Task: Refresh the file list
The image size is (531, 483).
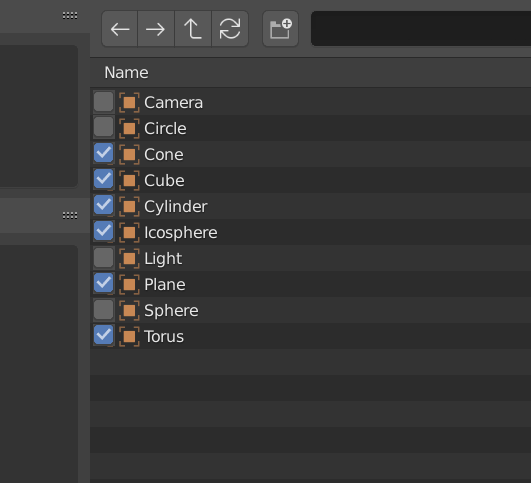Action: 230,29
